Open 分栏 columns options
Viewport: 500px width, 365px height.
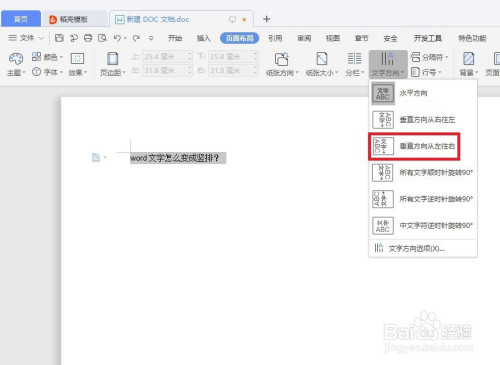[x=354, y=64]
